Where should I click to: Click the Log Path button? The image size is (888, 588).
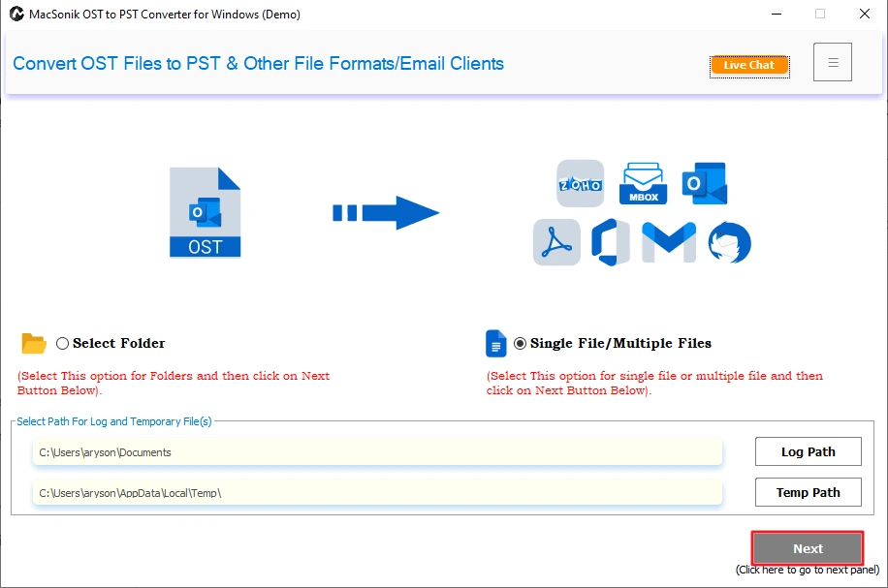tap(809, 451)
